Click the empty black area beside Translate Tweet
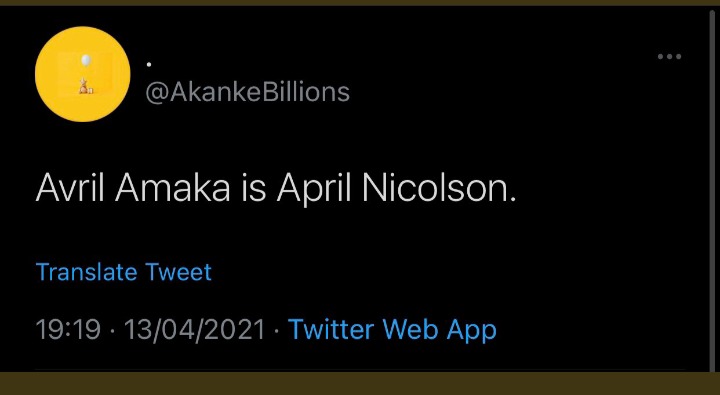Viewport: 720px width, 395px height. click(x=459, y=272)
